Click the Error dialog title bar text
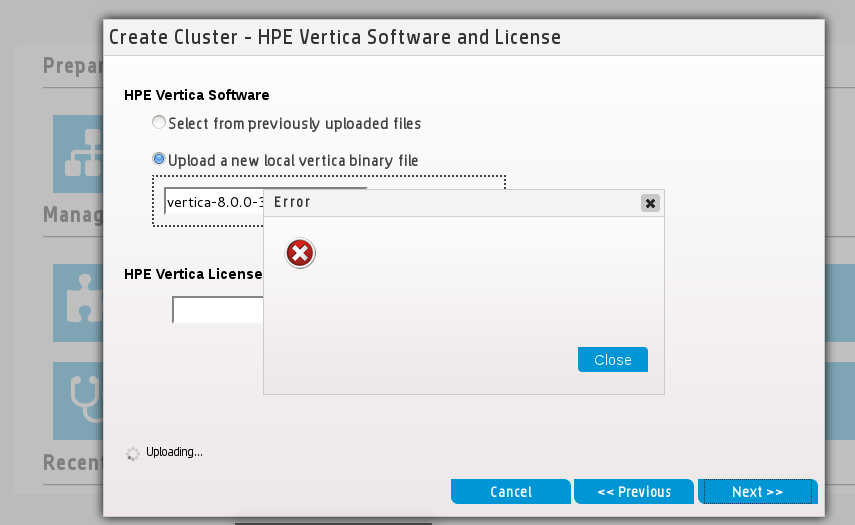 tap(292, 202)
